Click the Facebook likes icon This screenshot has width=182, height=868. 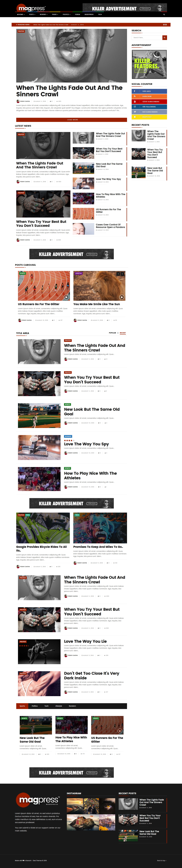click(x=134, y=91)
